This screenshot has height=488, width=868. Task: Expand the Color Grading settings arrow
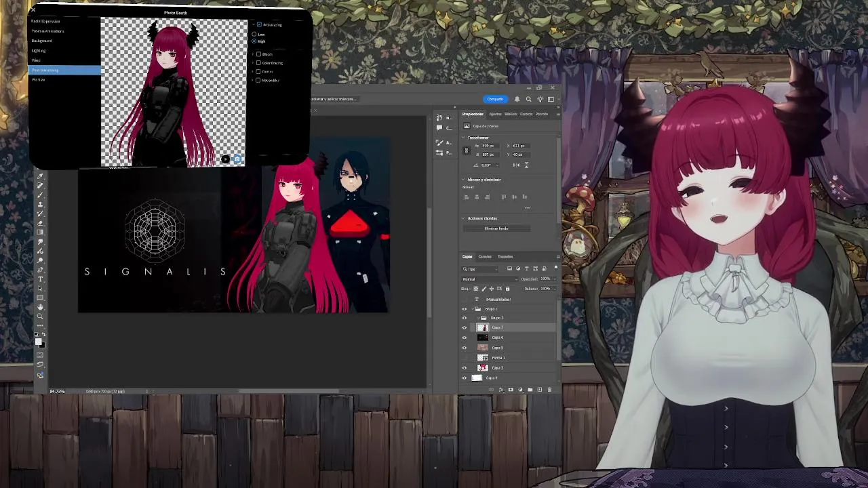pyautogui.click(x=252, y=63)
